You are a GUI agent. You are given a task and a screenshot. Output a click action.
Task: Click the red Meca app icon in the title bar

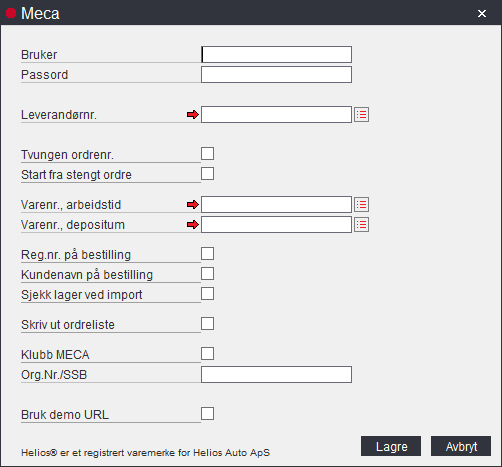(11, 13)
